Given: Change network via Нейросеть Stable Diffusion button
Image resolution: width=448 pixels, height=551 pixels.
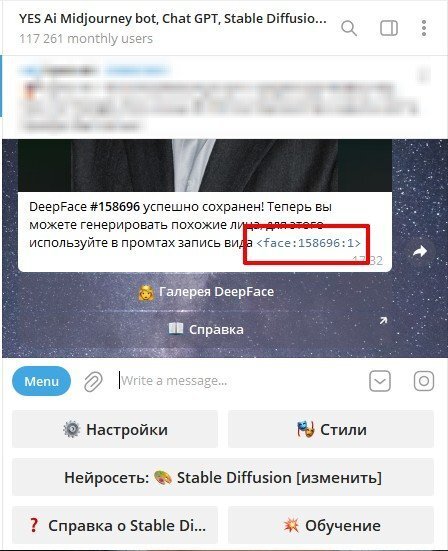Looking at the screenshot, I should point(223,478).
